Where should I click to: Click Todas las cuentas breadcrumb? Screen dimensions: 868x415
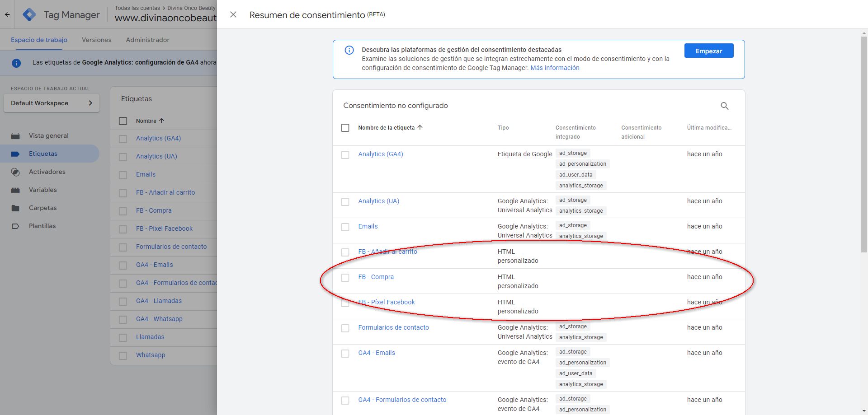click(137, 8)
